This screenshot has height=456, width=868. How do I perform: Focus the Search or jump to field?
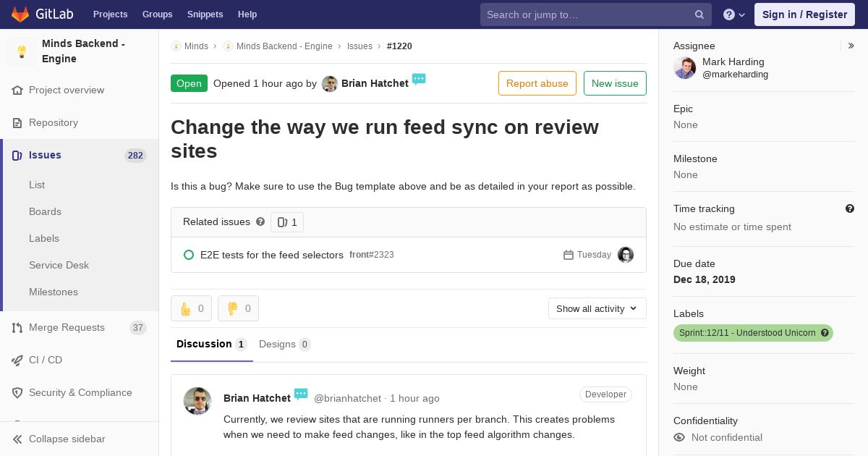click(x=596, y=14)
